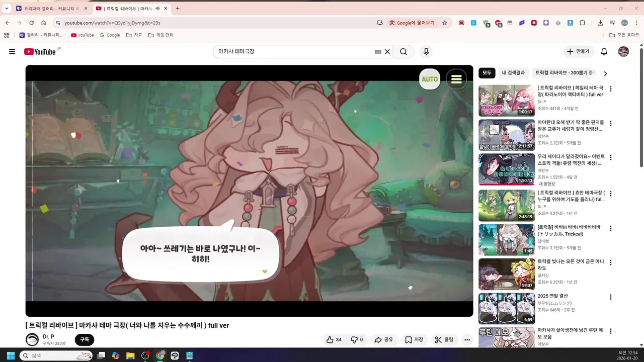Screen dimensions: 644x362
Task: Open File Explorer from the taskbar
Action: (130, 355)
